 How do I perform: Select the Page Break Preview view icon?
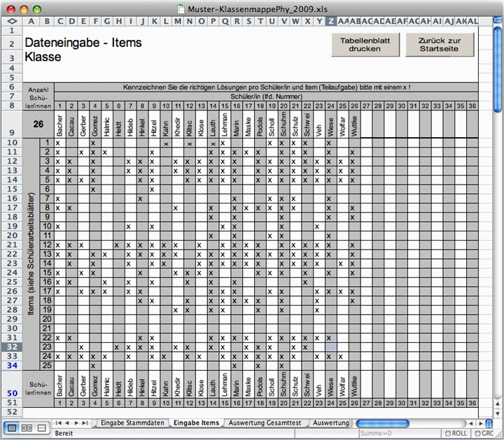click(x=41, y=428)
